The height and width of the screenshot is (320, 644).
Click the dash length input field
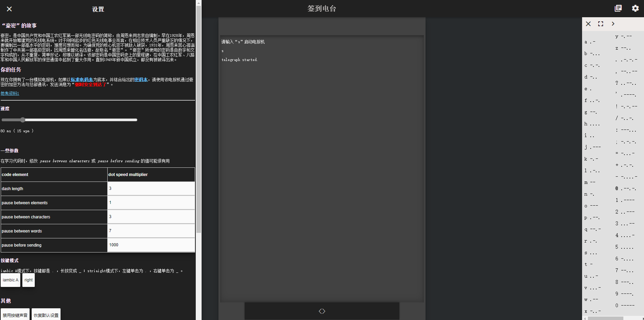click(x=151, y=188)
